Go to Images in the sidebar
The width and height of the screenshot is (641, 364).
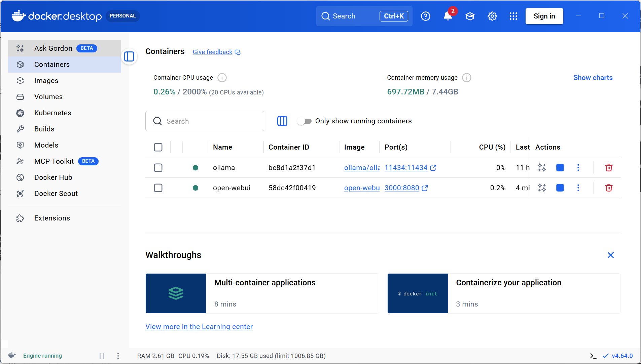[65, 81]
